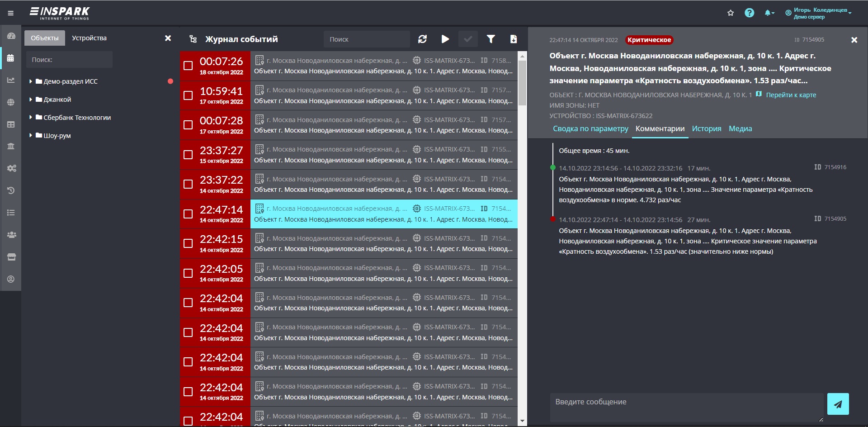The image size is (868, 427).
Task: Open the history clock icon in sidebar
Action: (11, 190)
